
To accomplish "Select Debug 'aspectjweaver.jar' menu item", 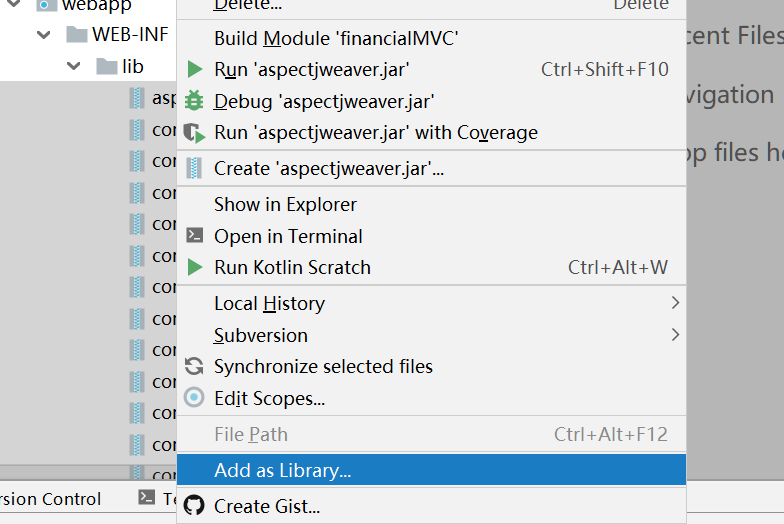I will (432, 102).
